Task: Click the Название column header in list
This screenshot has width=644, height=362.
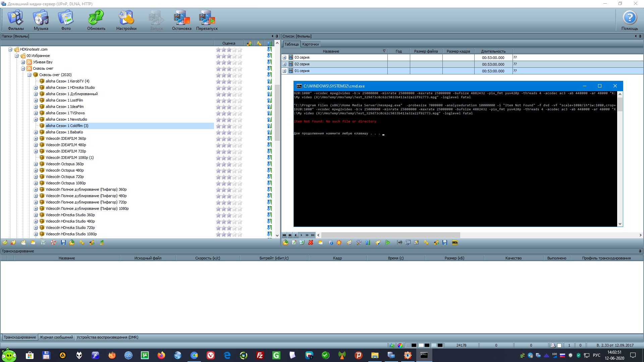Action: click(331, 51)
